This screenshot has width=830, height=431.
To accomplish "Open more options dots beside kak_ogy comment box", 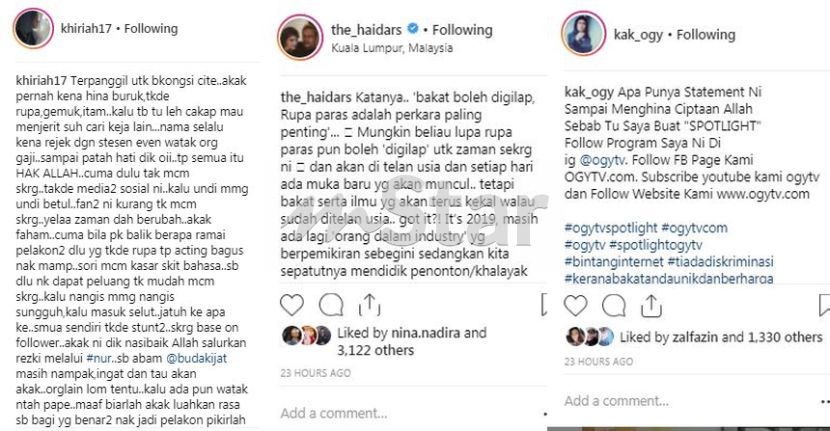I will point(825,402).
